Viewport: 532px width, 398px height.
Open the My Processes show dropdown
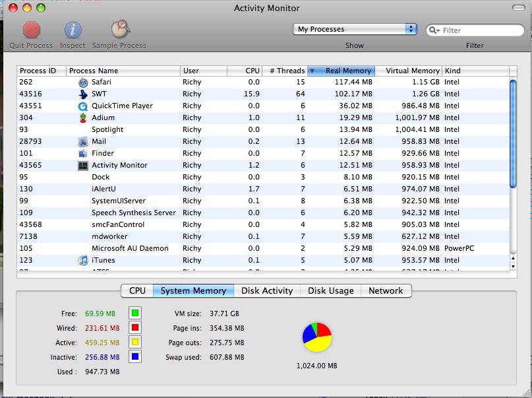click(x=355, y=29)
